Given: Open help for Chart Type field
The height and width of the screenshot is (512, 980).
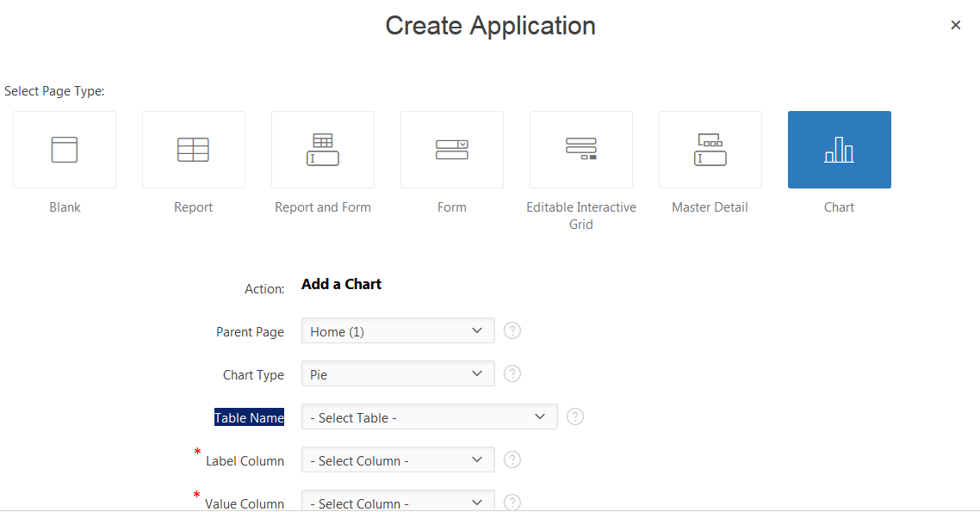Looking at the screenshot, I should point(512,373).
